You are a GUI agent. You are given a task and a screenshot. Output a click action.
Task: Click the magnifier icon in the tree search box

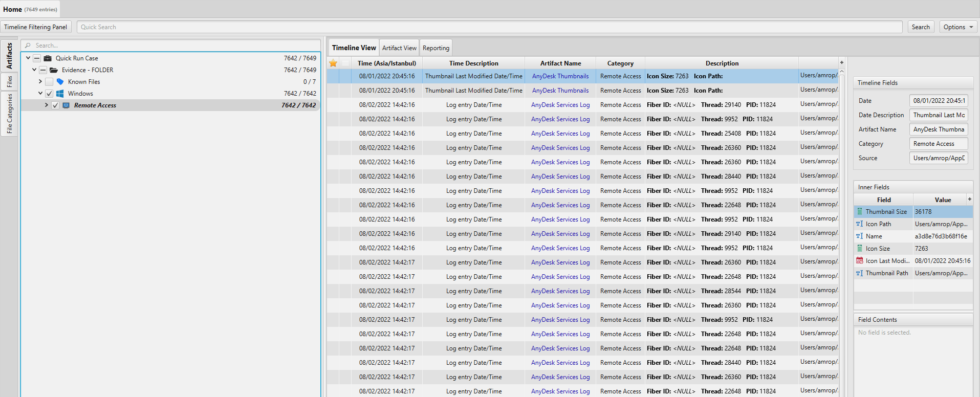point(28,46)
